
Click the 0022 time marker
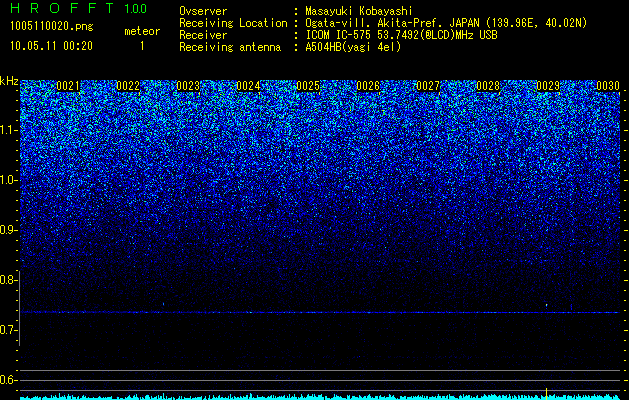[128, 86]
